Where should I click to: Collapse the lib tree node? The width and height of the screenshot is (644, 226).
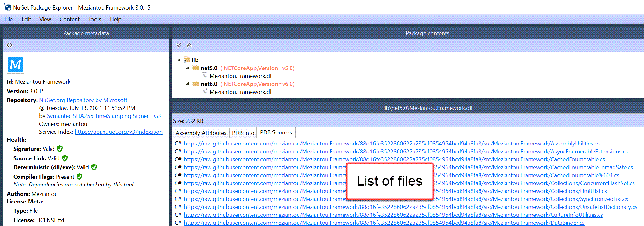coord(178,60)
